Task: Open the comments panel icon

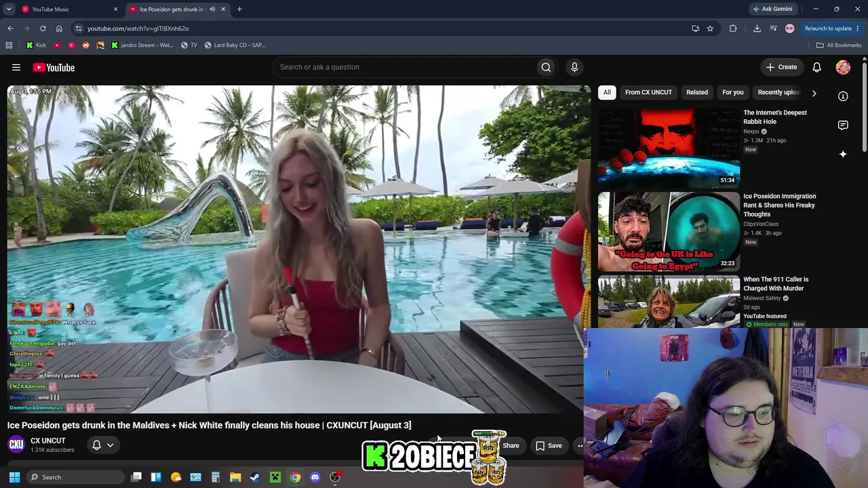Action: (x=843, y=125)
